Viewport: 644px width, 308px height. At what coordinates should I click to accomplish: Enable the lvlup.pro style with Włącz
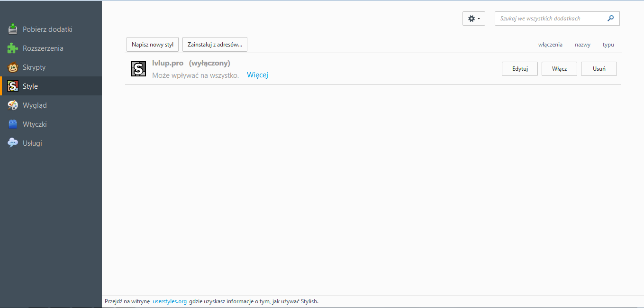[x=559, y=69]
